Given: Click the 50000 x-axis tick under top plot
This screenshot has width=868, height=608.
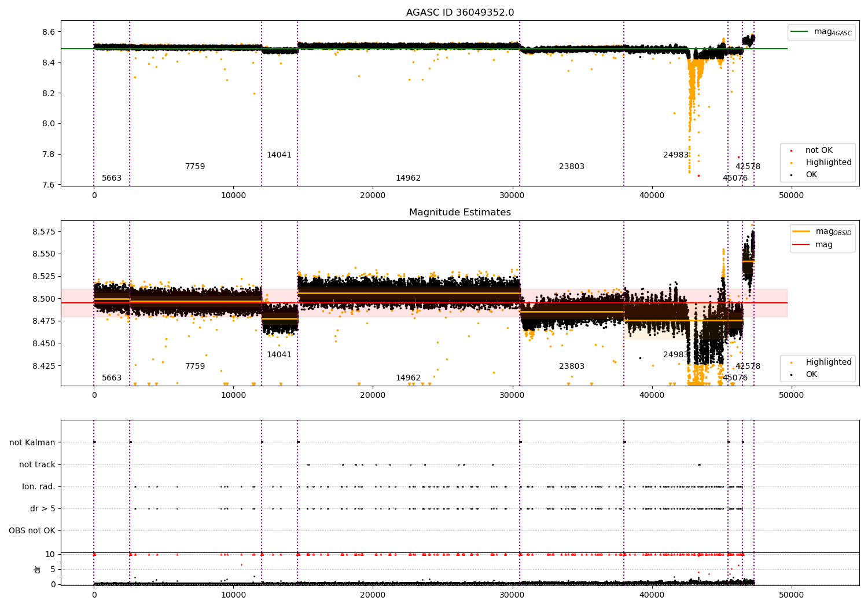Looking at the screenshot, I should tap(791, 196).
